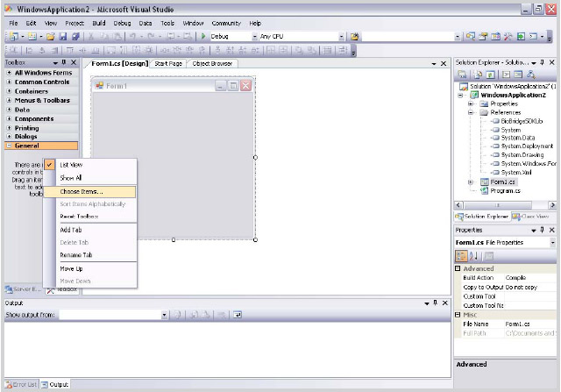
Task: Click Solution Explorer's View Designer icon
Action: (518, 75)
